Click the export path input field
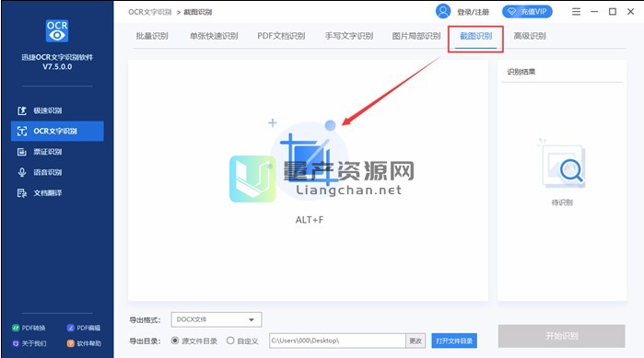 click(337, 341)
